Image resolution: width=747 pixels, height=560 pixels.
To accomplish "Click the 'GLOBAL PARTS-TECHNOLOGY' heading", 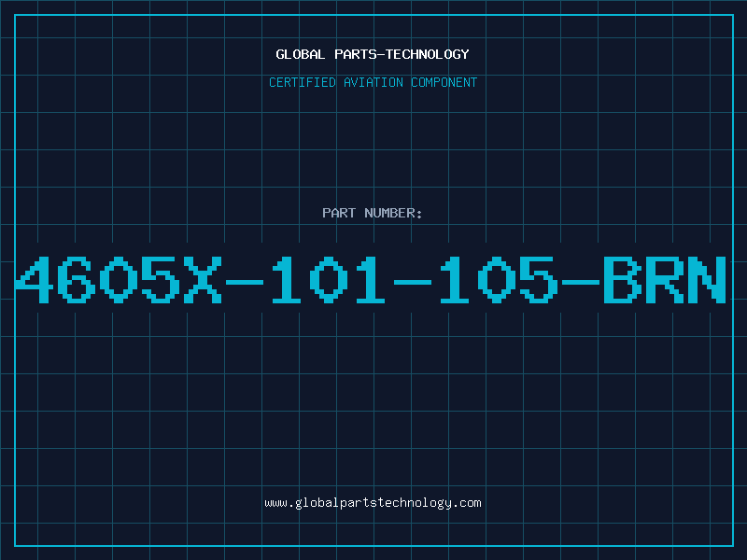I will coord(373,54).
